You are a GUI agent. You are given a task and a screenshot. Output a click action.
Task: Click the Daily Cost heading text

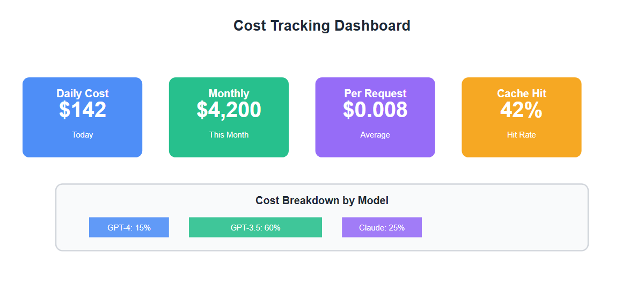[x=83, y=93]
